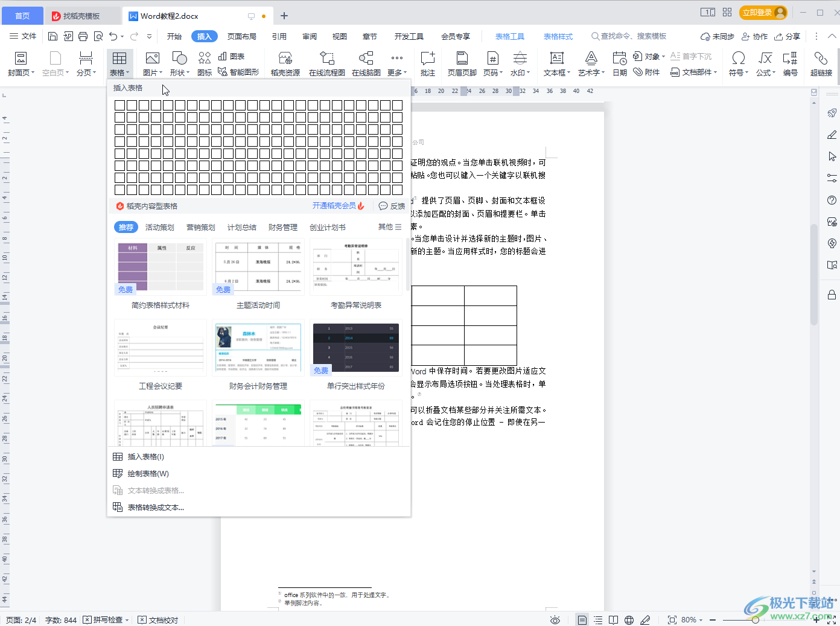
Task: Click the Save icon in quick toolbar
Action: point(52,36)
